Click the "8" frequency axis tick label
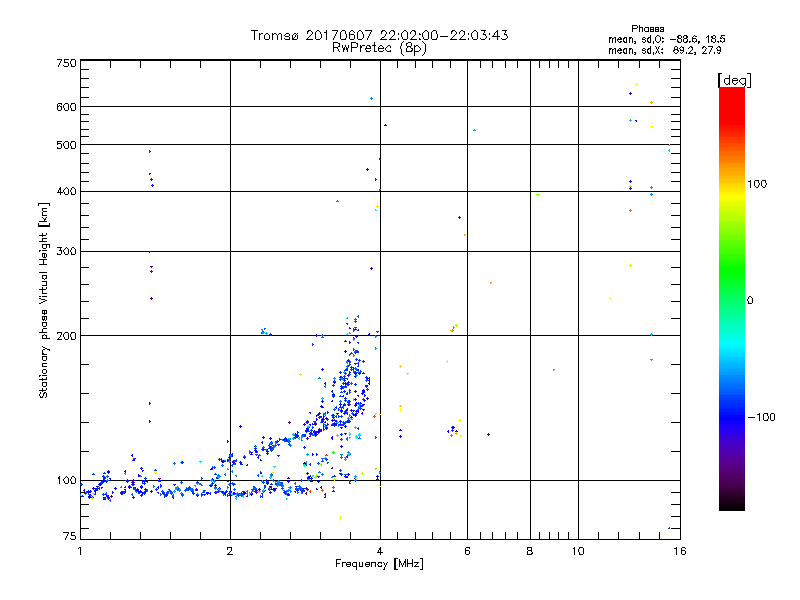The width and height of the screenshot is (800, 600). [530, 551]
